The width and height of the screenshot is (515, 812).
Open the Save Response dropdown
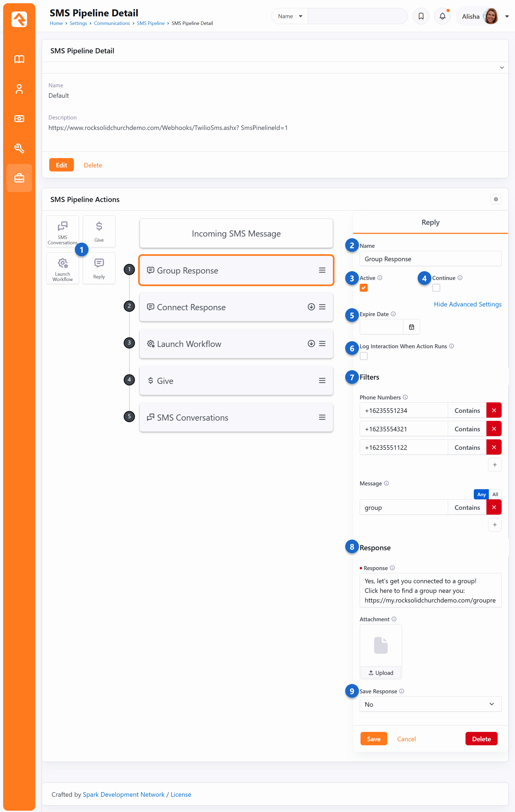[430, 704]
